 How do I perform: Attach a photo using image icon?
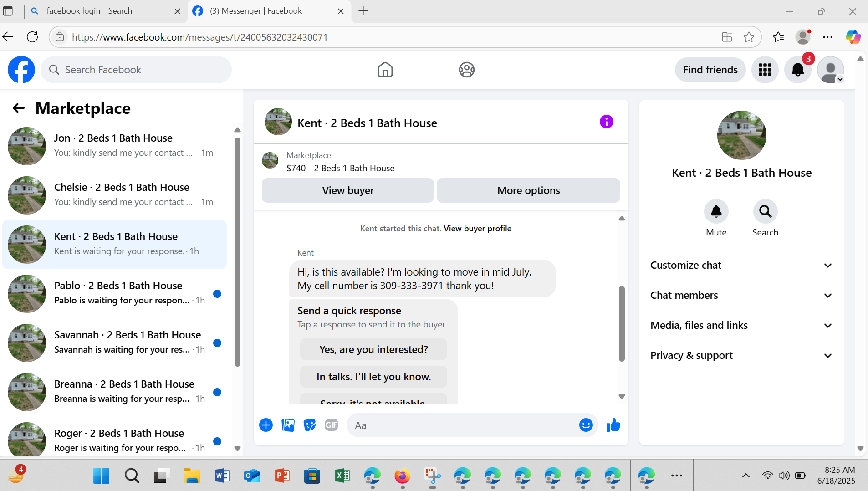pos(288,425)
